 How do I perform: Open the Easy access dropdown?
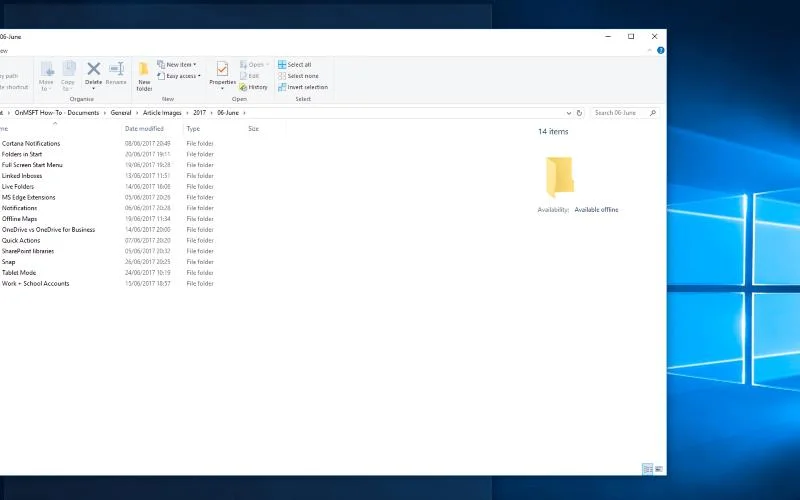[179, 76]
